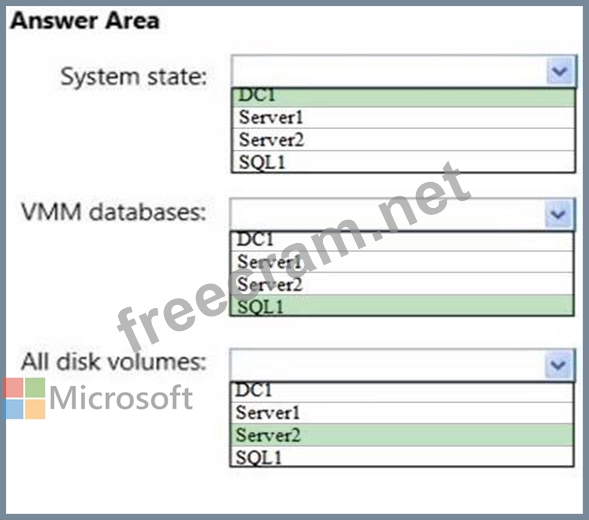Viewport: 589px width, 520px height.
Task: Select SQL1 under System state
Action: click(x=403, y=162)
